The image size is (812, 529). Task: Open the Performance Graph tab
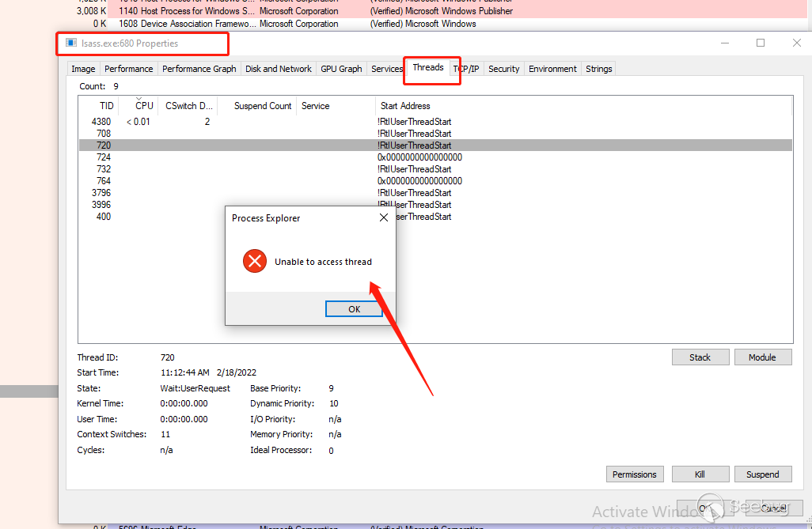[x=199, y=69]
